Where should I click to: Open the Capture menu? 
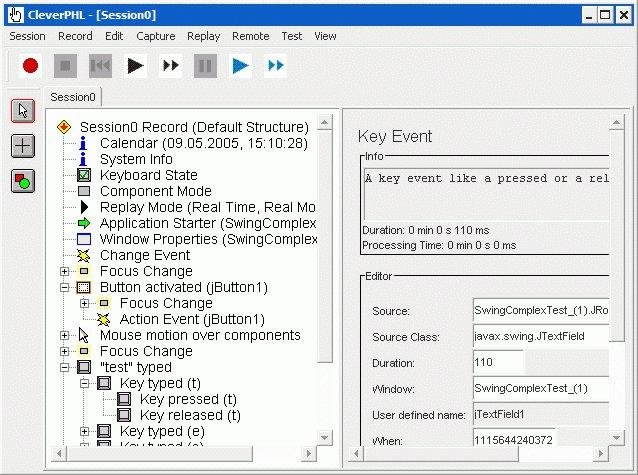point(155,36)
